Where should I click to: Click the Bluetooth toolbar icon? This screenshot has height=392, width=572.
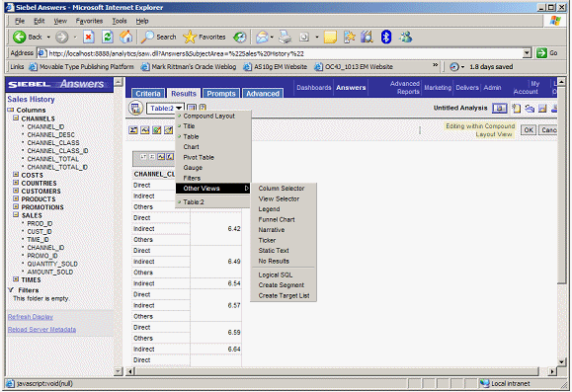click(x=386, y=37)
